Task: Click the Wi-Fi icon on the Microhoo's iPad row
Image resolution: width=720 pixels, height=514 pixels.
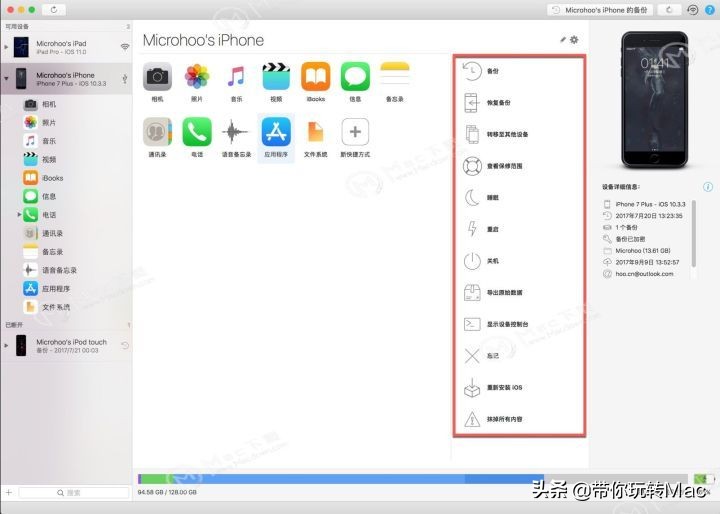Action: pyautogui.click(x=124, y=47)
